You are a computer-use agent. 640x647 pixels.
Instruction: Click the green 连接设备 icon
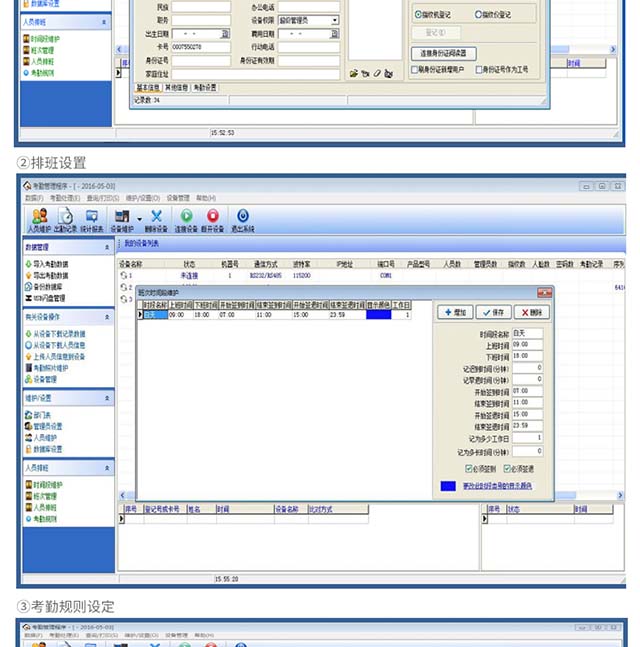pyautogui.click(x=186, y=218)
